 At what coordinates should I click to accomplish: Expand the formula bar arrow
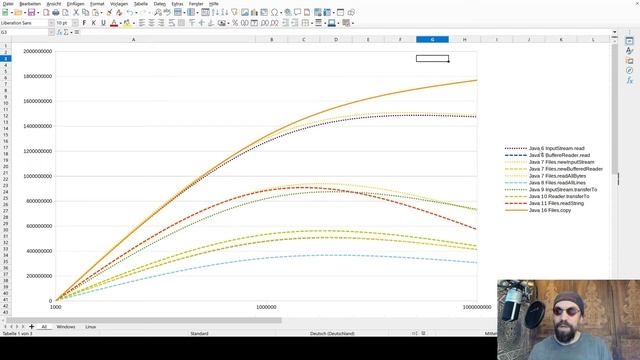614,32
